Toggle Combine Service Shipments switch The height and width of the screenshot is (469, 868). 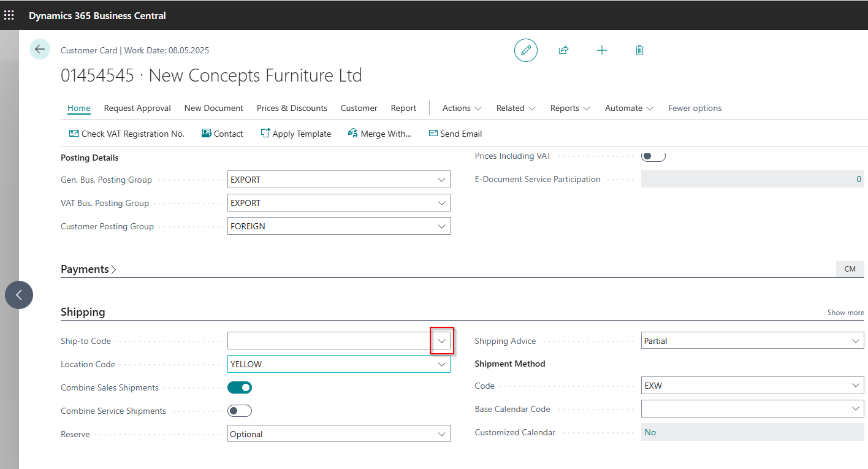tap(240, 411)
